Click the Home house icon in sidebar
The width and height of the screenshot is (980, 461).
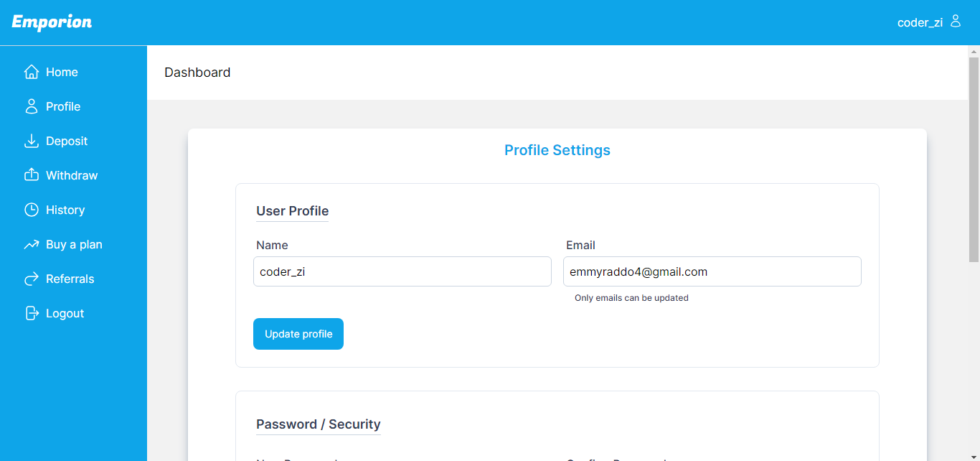[31, 72]
